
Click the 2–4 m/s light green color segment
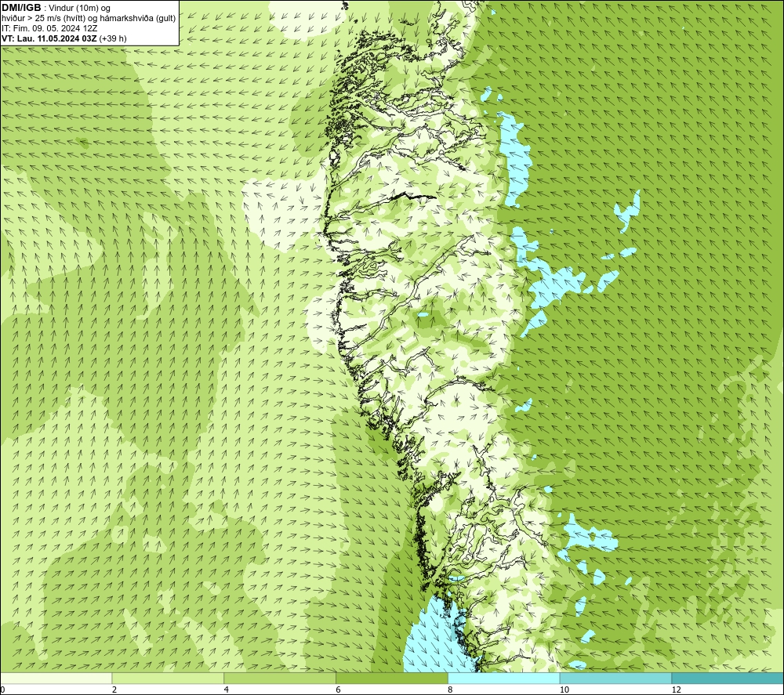(x=168, y=678)
